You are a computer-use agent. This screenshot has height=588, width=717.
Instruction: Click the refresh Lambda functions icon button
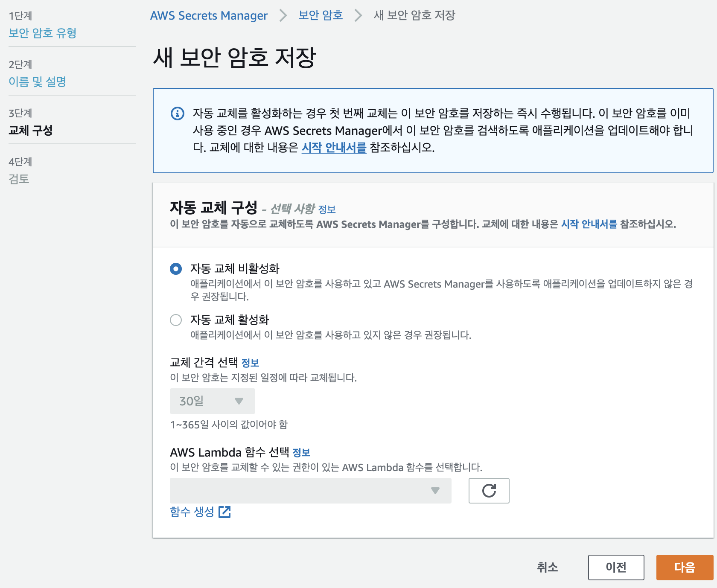click(x=489, y=491)
